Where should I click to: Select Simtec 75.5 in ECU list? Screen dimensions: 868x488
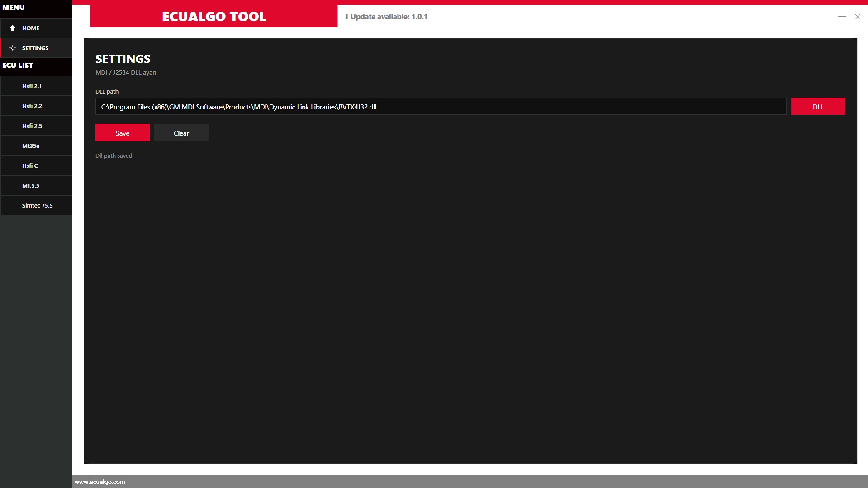36,205
